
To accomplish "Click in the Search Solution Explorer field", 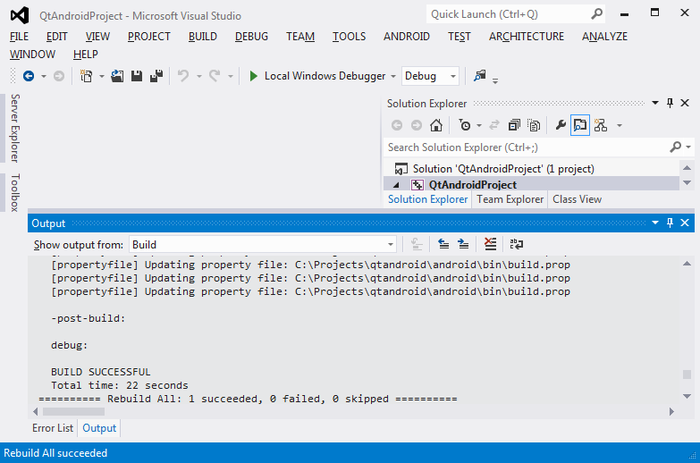I will click(x=527, y=147).
